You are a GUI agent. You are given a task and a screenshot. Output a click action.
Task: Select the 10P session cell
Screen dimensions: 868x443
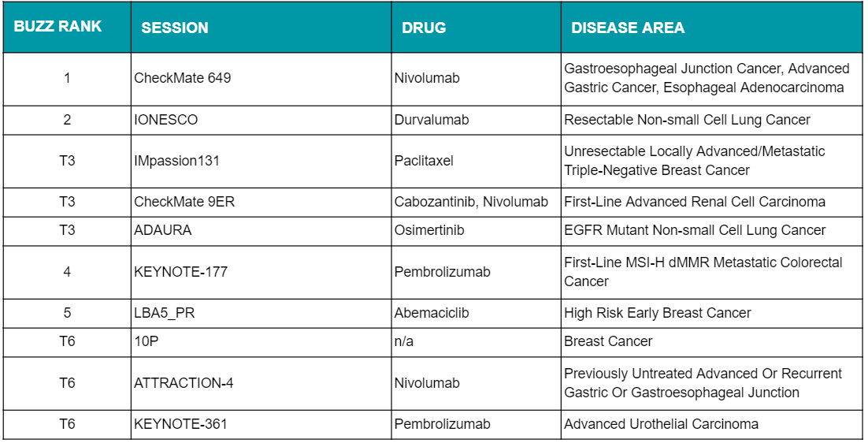pyautogui.click(x=262, y=342)
